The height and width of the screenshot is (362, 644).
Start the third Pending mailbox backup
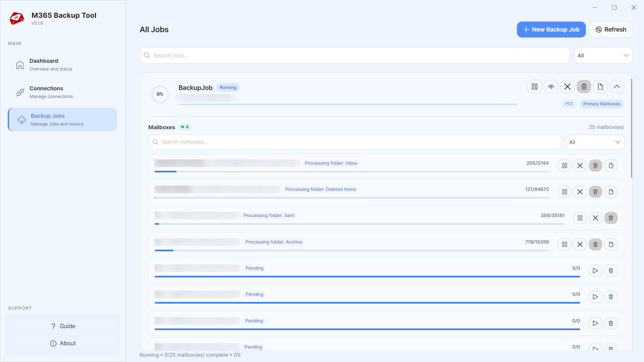tap(595, 323)
